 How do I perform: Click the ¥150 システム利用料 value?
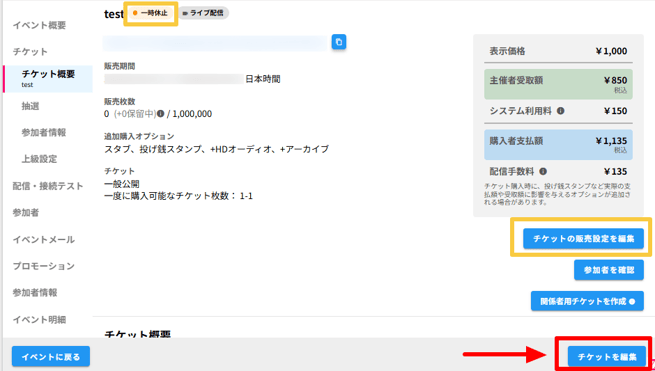click(x=615, y=111)
